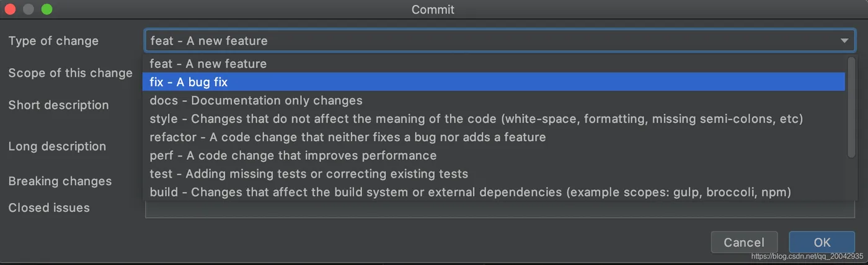Image resolution: width=868 pixels, height=265 pixels.
Task: Click the Type of change combo box field
Action: click(x=490, y=41)
